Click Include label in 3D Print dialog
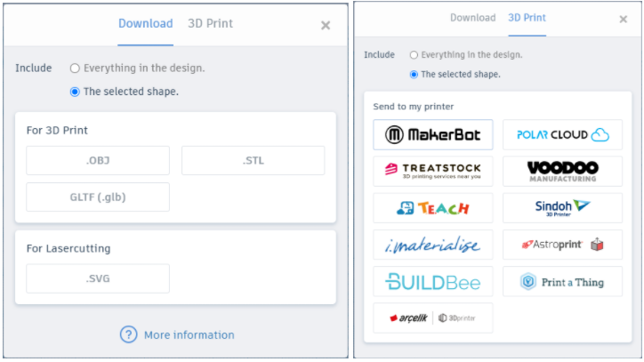The height and width of the screenshot is (362, 644). (x=379, y=54)
